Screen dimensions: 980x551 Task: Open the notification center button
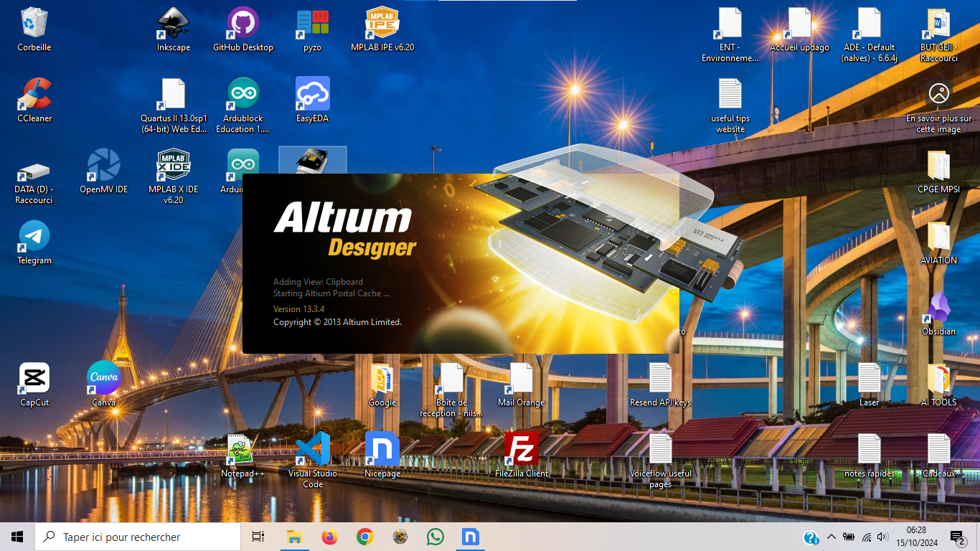pyautogui.click(x=957, y=537)
